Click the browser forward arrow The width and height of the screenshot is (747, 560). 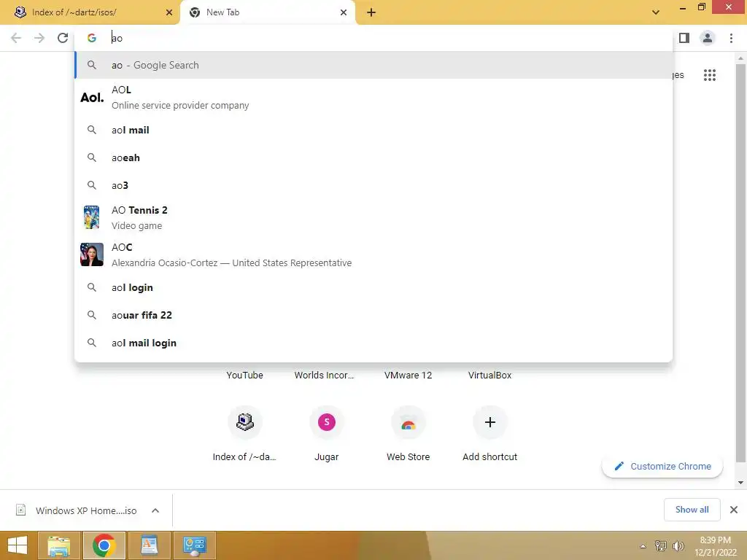[x=39, y=38]
